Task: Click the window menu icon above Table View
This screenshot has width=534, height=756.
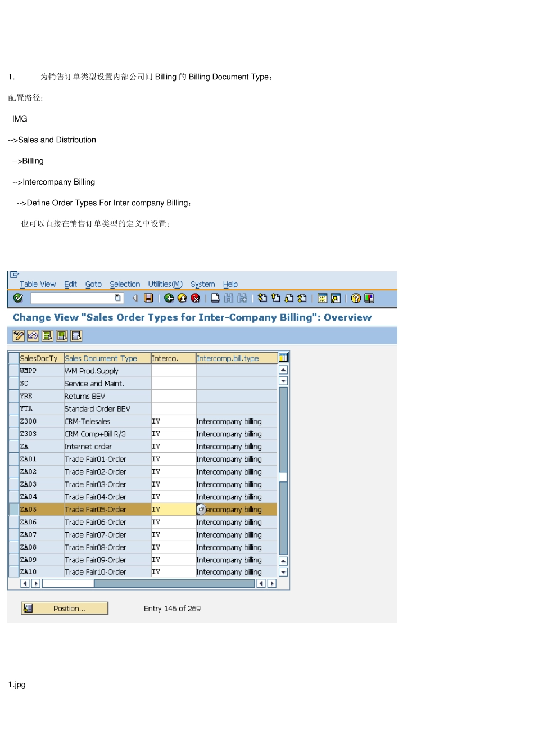Action: pyautogui.click(x=15, y=274)
